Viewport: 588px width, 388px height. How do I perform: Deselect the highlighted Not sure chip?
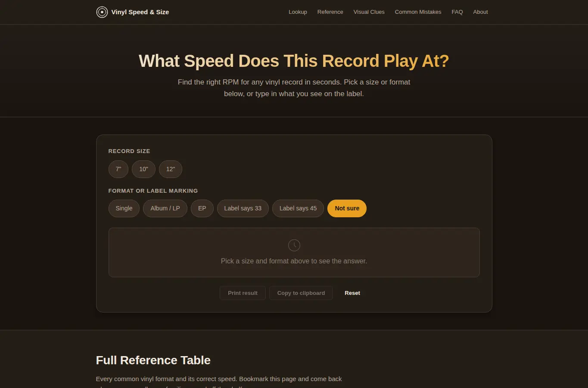(x=347, y=208)
